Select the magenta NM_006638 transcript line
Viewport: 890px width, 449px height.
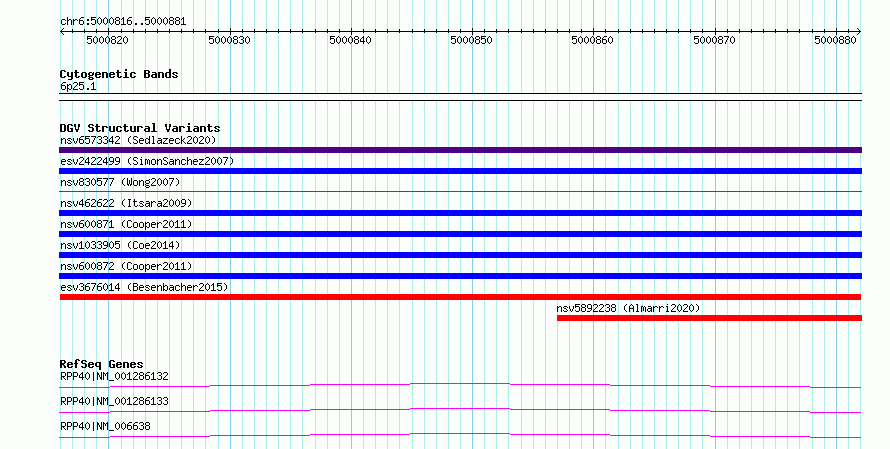(460, 435)
